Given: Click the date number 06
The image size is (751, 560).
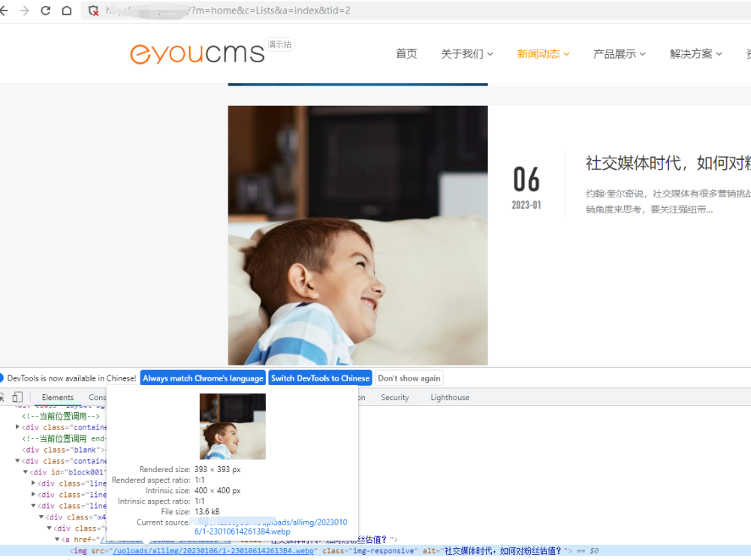Looking at the screenshot, I should 526,179.
